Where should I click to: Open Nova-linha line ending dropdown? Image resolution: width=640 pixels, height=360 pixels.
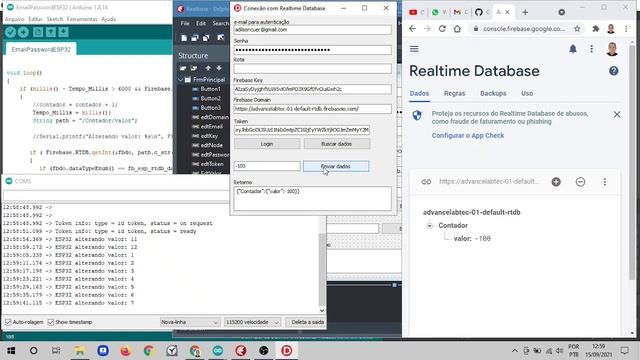(190, 322)
